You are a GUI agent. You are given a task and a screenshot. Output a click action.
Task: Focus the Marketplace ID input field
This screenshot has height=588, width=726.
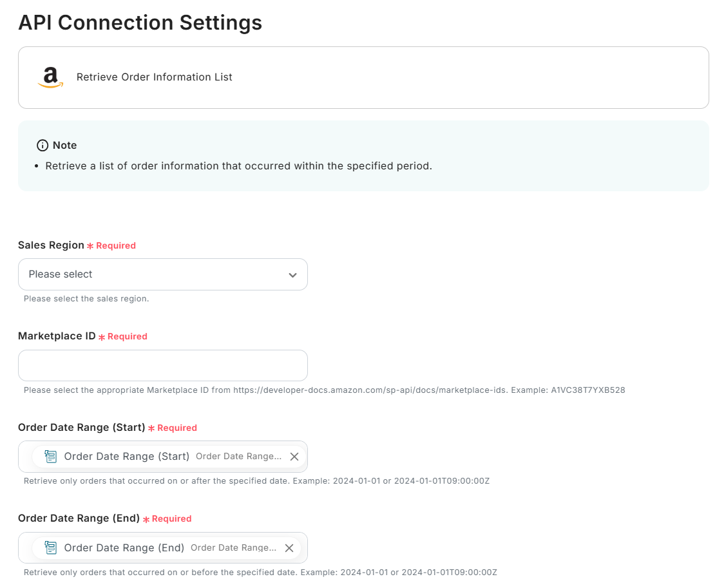tap(162, 366)
